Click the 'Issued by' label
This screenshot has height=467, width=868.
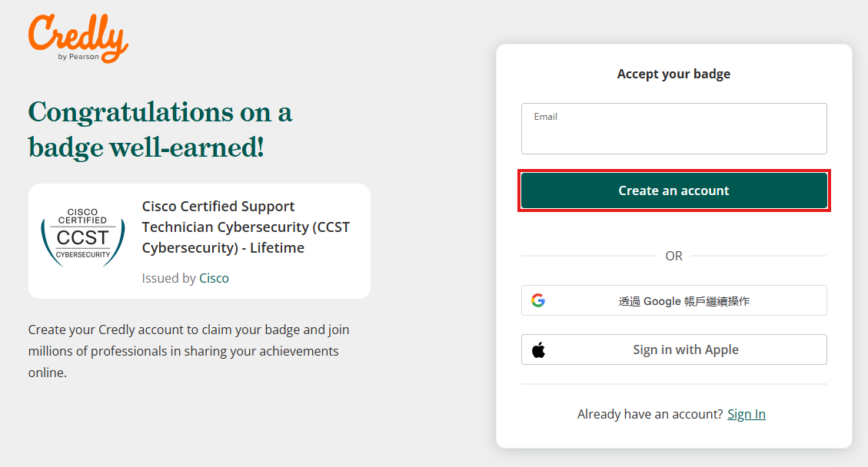tap(168, 278)
